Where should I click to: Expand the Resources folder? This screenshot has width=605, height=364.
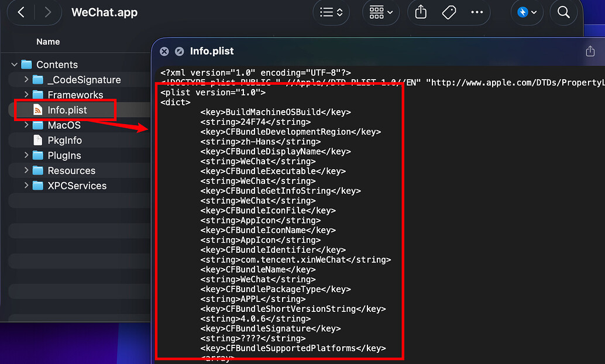(26, 170)
